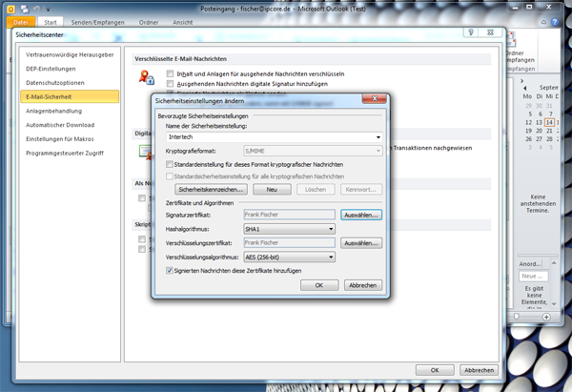Select Datenschutzoptionen category
Screen dimensions: 572x392
[x=70, y=83]
